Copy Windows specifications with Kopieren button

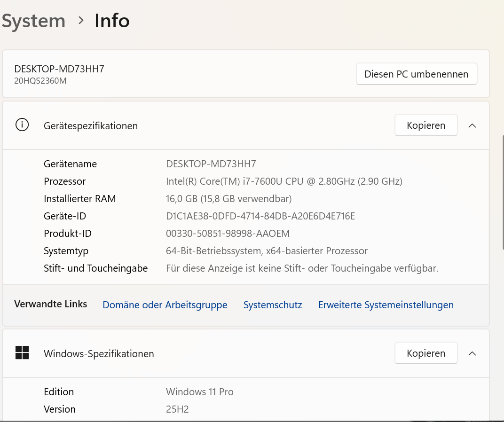[x=426, y=353]
